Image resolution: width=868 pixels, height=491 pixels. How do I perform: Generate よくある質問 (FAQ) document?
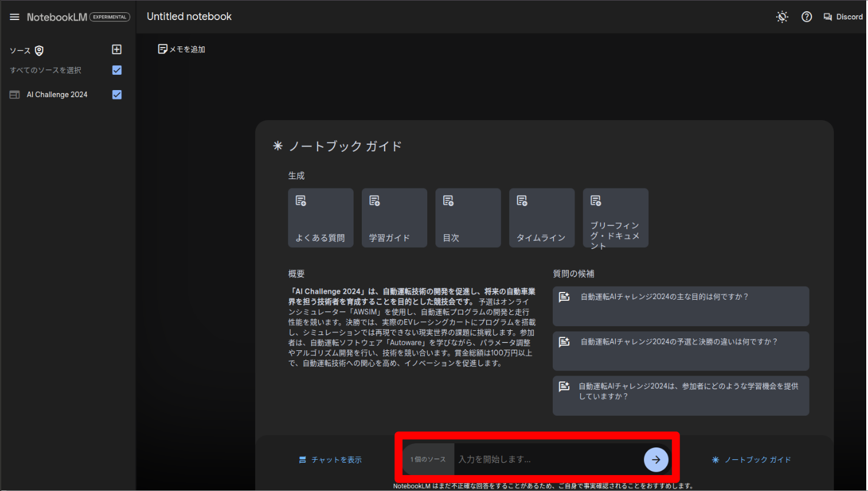pyautogui.click(x=321, y=218)
